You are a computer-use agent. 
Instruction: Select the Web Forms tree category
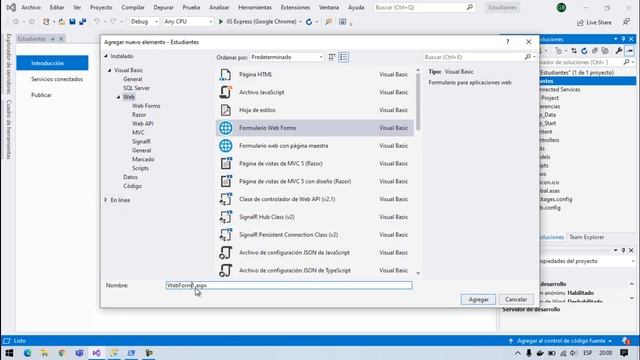146,106
